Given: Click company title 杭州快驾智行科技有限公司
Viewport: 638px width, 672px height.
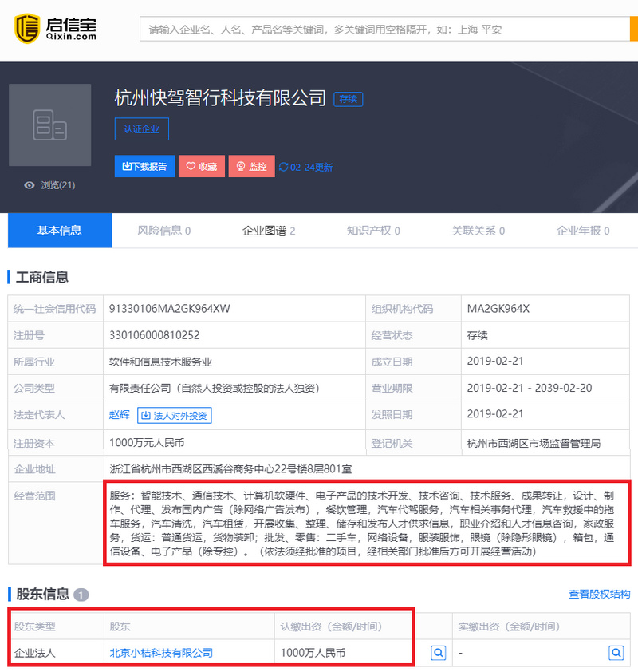Looking at the screenshot, I should [x=221, y=98].
